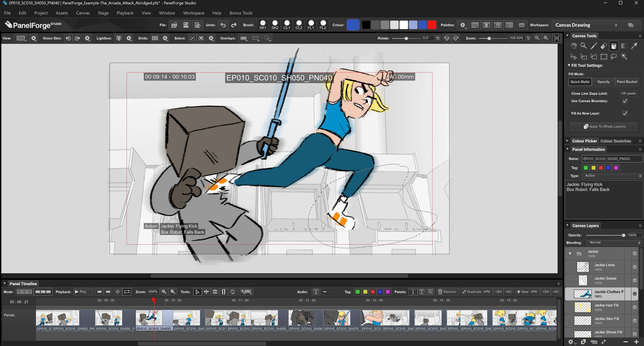
Task: Expand the Colour Picker panel
Action: pyautogui.click(x=567, y=141)
